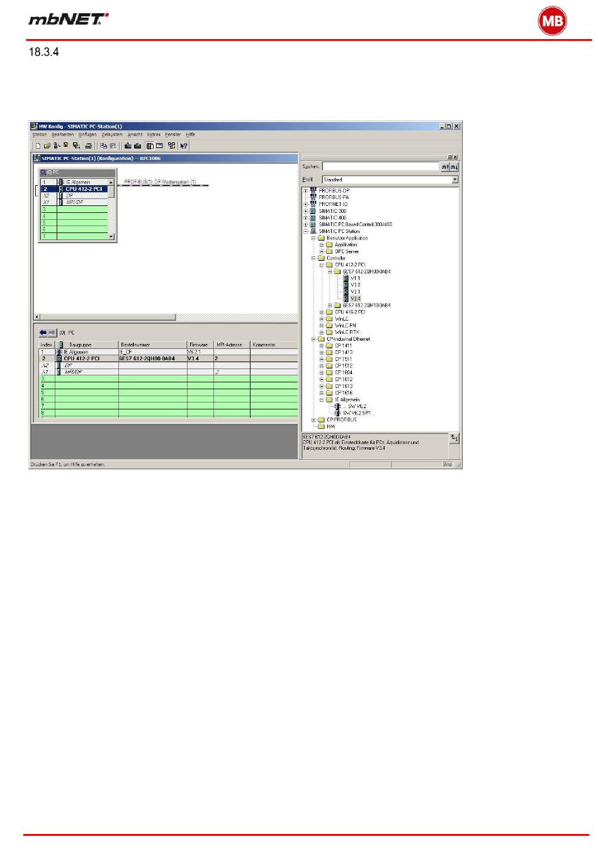Select V3.0 in the catalog tree

(356, 285)
